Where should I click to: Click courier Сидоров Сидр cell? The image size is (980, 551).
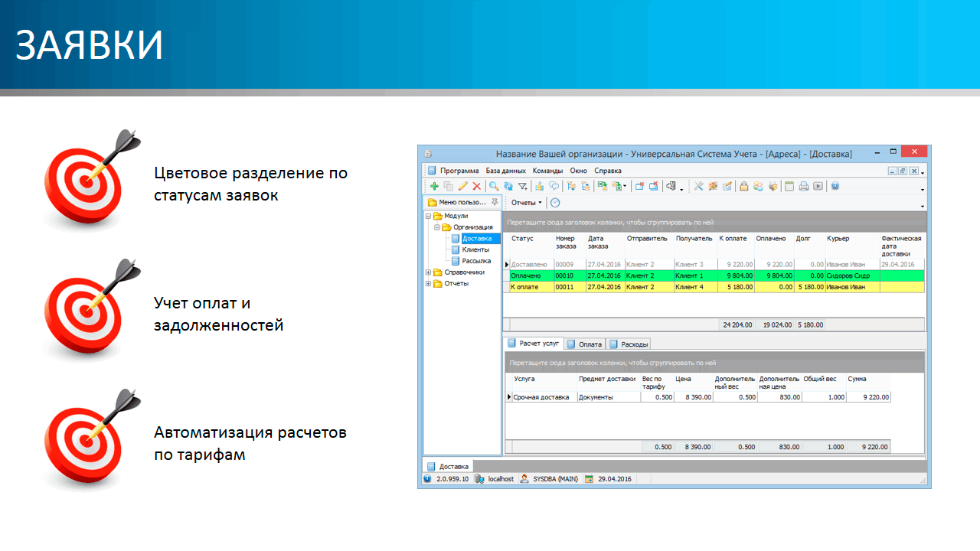[x=852, y=275]
